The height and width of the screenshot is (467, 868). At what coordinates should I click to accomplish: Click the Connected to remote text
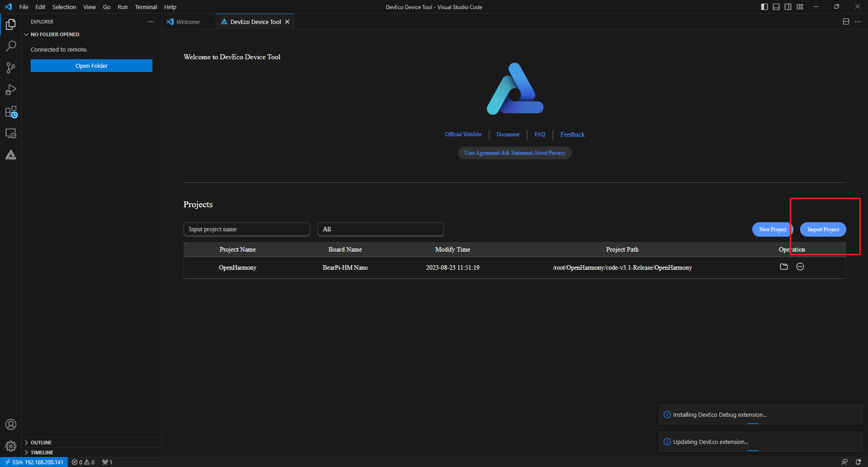(59, 50)
